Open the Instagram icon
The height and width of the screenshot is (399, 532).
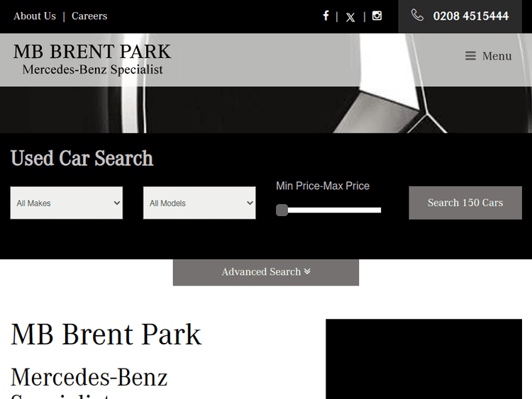click(377, 16)
